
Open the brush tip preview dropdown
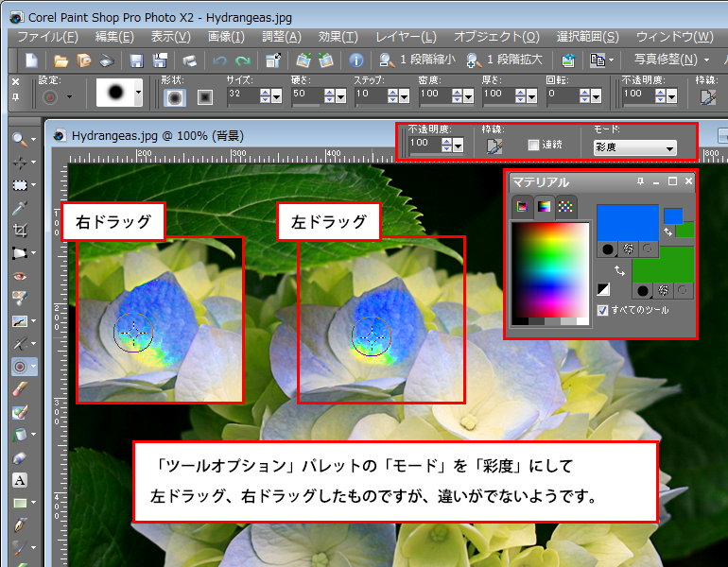click(x=138, y=92)
